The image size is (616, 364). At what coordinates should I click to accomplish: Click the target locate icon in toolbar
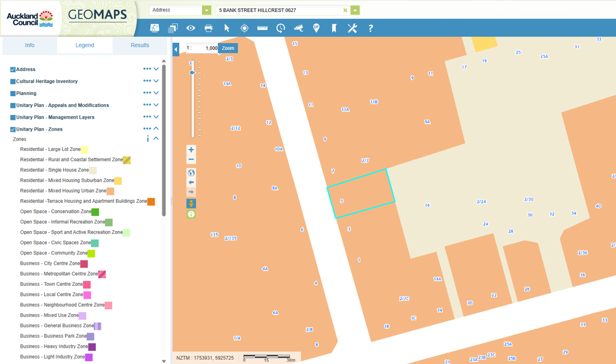(244, 28)
